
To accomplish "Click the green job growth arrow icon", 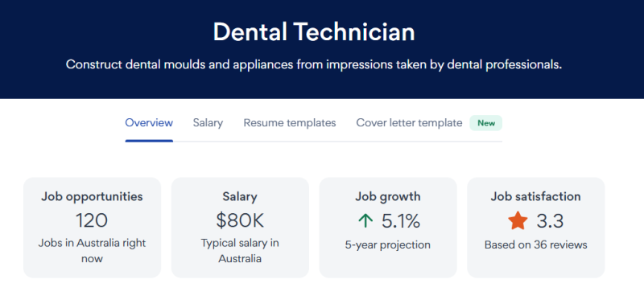I will point(365,222).
